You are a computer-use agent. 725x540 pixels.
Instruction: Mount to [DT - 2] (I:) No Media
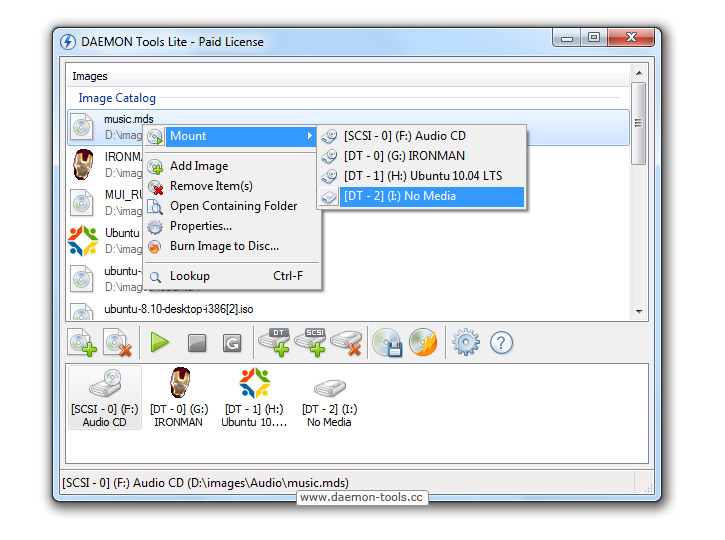coord(422,196)
